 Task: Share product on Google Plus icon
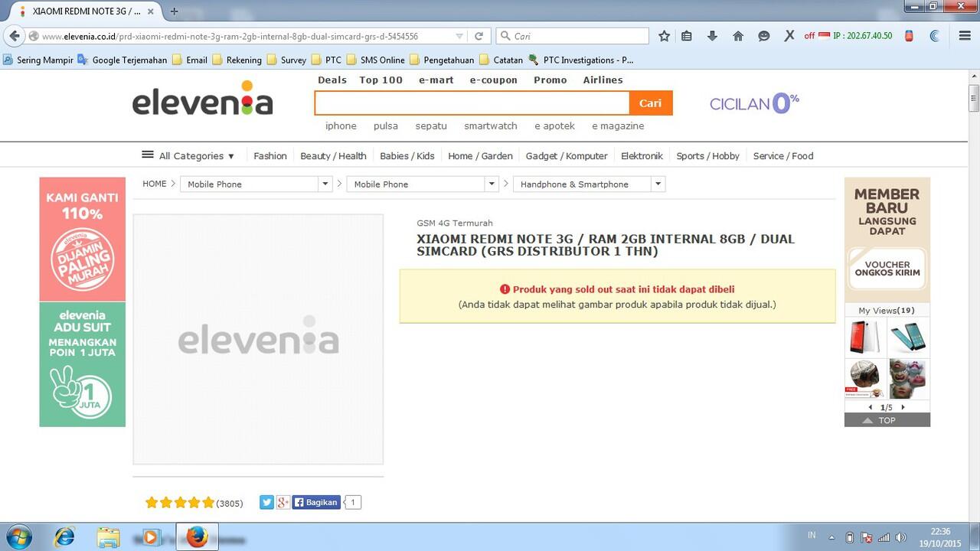pyautogui.click(x=283, y=502)
